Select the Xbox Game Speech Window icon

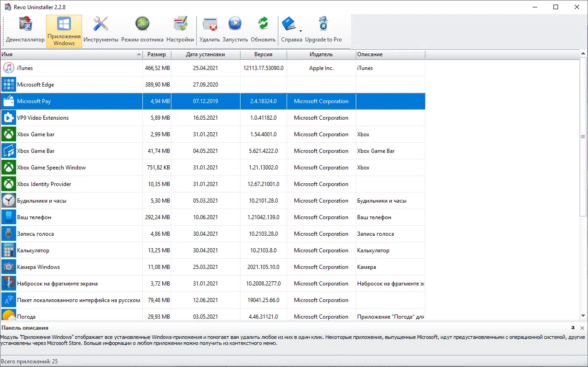click(x=9, y=168)
